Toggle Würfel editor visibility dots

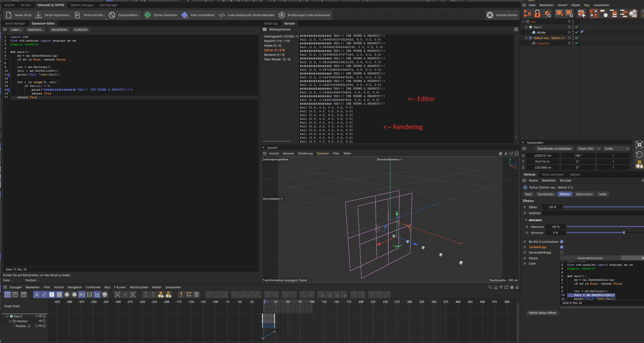click(573, 32)
